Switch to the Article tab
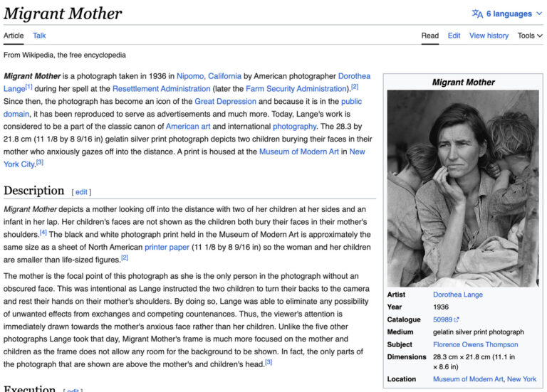The height and width of the screenshot is (392, 547). [x=14, y=36]
